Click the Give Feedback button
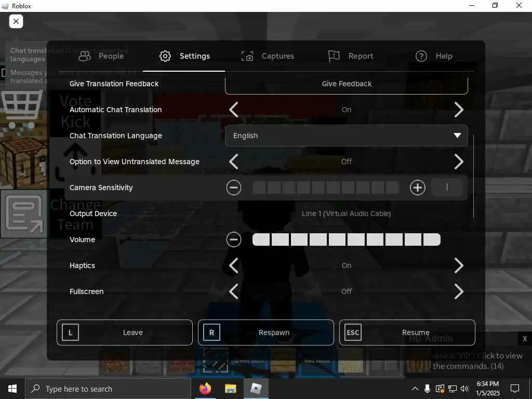532x399 pixels. (347, 84)
